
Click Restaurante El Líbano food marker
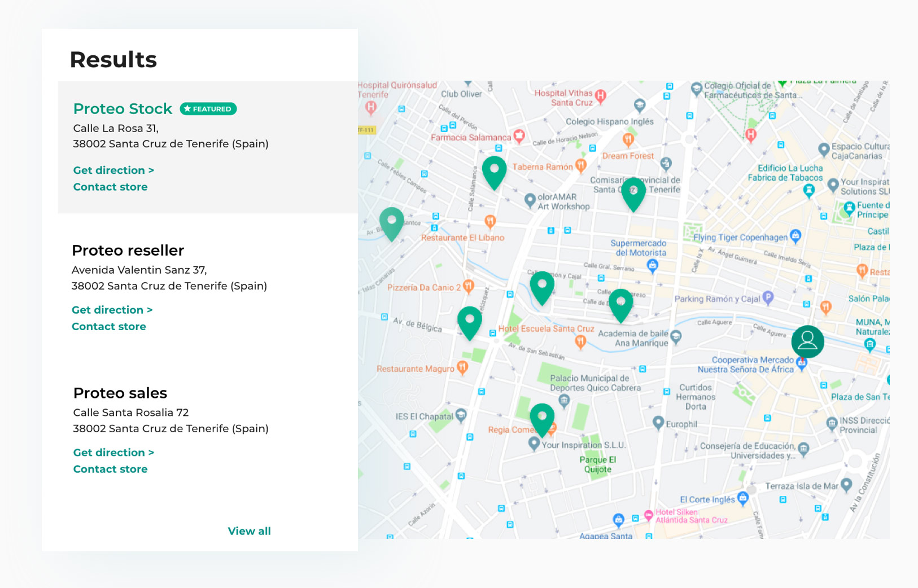coord(490,222)
